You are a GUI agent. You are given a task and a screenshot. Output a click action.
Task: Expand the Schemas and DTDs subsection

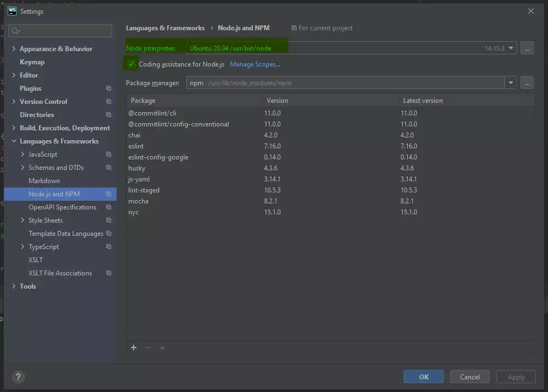[23, 167]
